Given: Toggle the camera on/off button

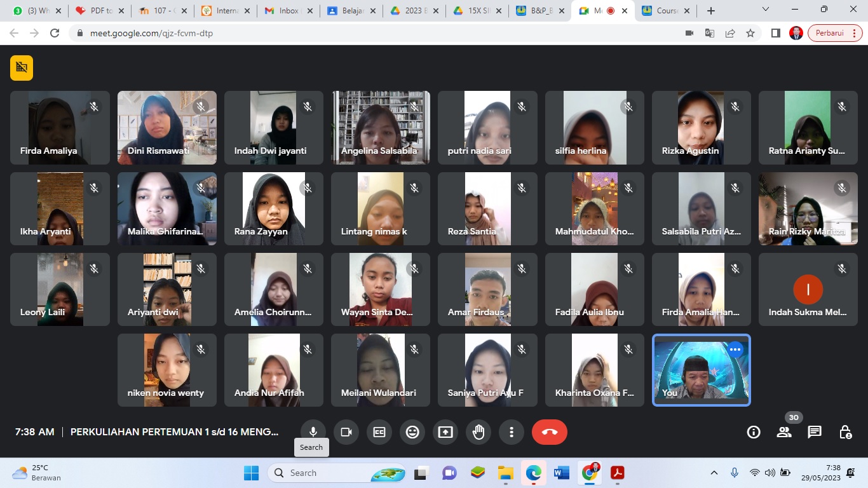Looking at the screenshot, I should pos(346,432).
